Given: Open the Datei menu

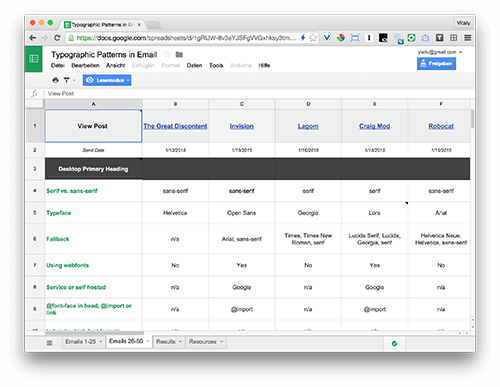Looking at the screenshot, I should (x=58, y=65).
